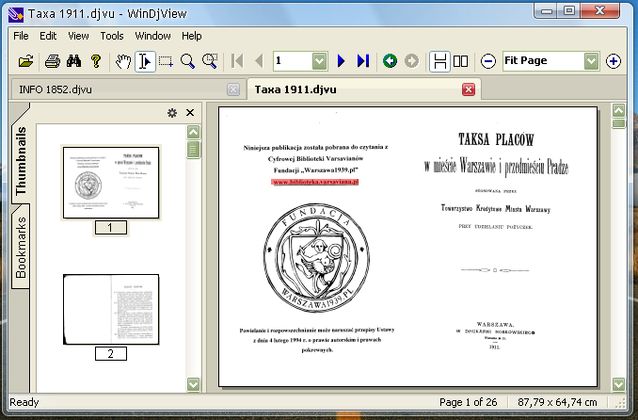The image size is (638, 420).
Task: Open thumbnail panel settings gear
Action: tap(172, 113)
